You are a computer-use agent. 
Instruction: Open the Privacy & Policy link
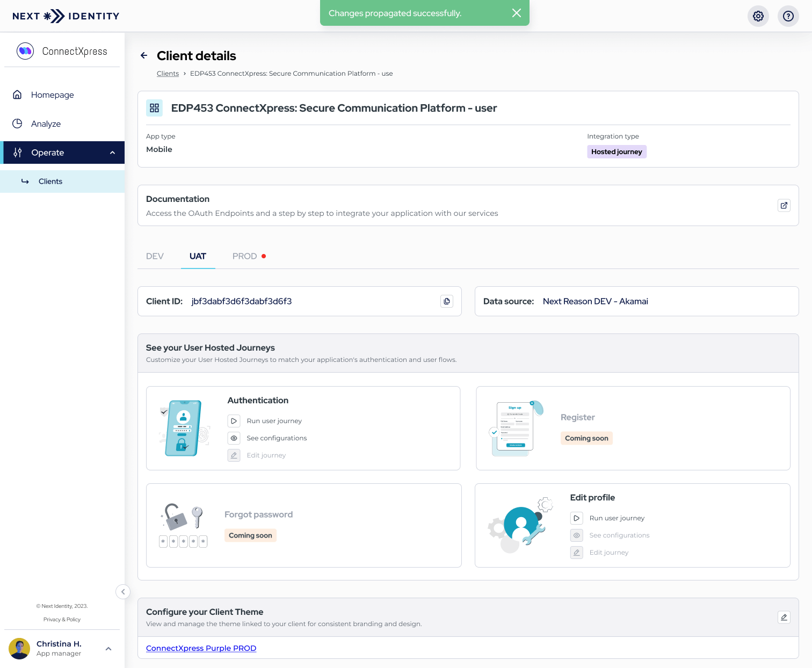(62, 620)
